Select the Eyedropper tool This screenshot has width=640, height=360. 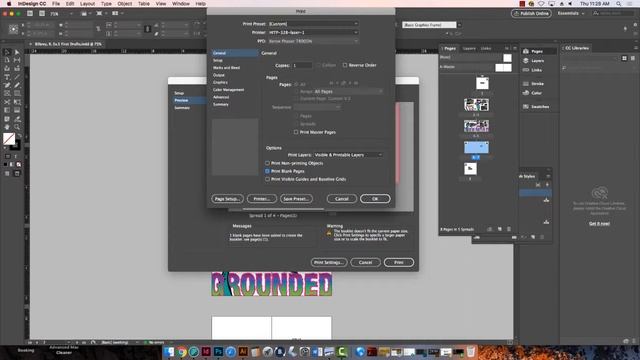(x=17, y=119)
